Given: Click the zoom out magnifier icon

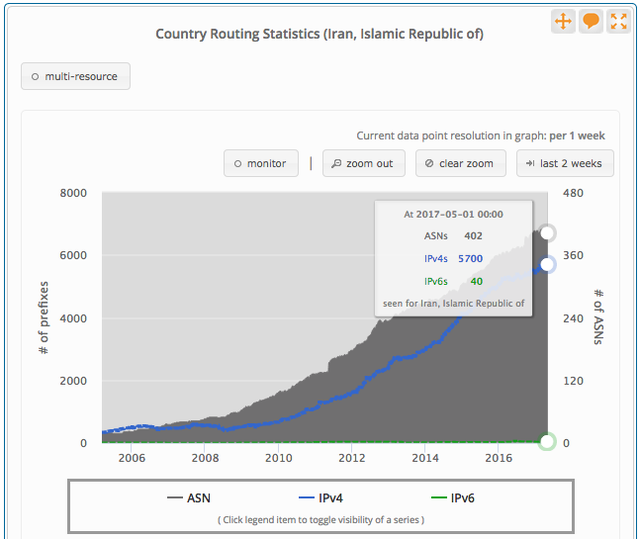Looking at the screenshot, I should (x=336, y=163).
